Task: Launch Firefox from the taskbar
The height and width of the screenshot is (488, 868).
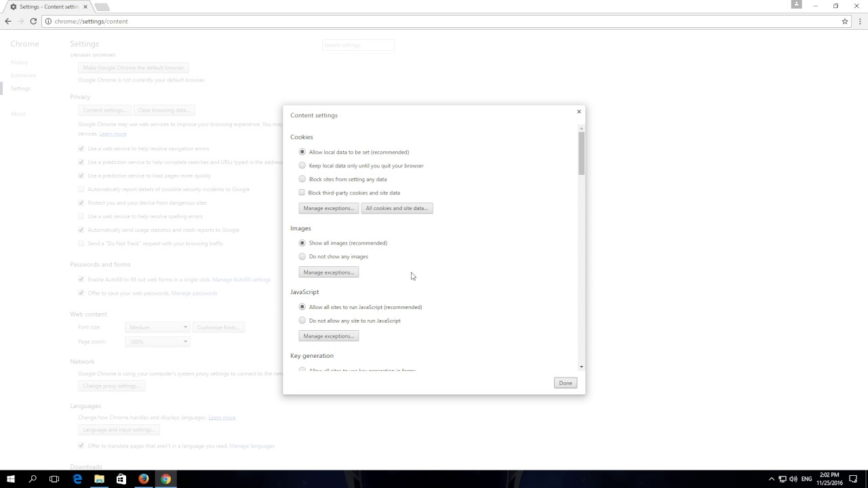Action: [x=143, y=479]
